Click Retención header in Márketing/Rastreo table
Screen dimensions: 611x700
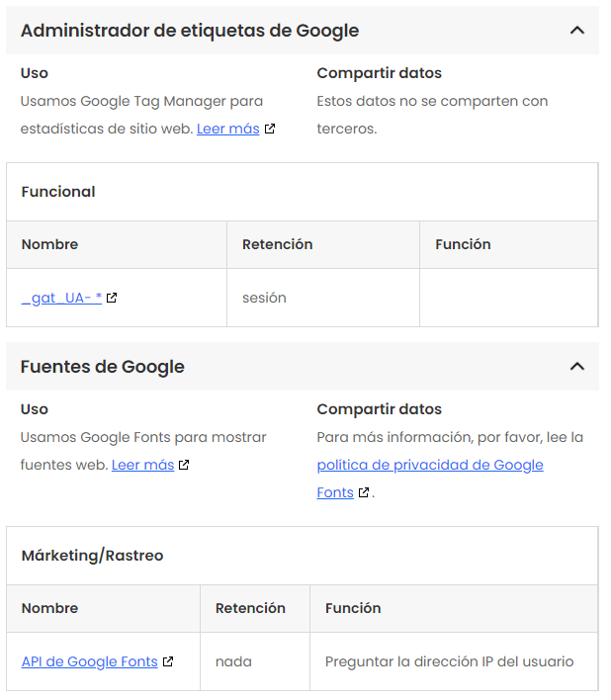[x=250, y=608]
